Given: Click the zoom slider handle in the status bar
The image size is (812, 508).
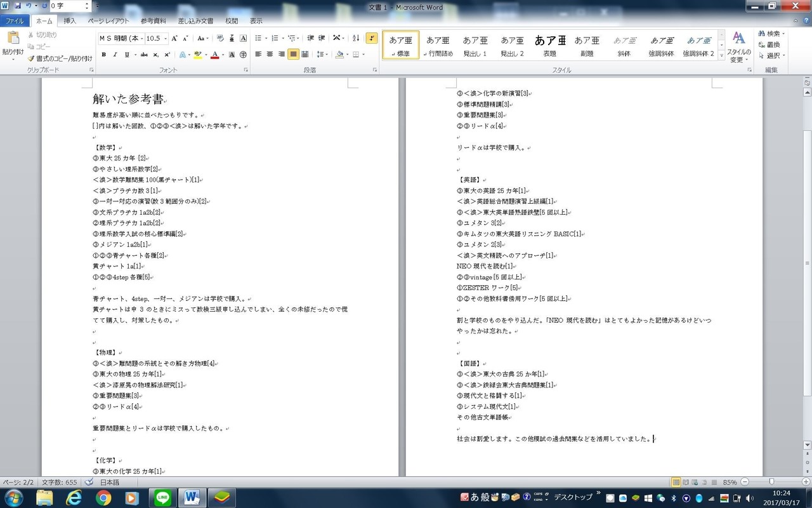Looking at the screenshot, I should [771, 482].
